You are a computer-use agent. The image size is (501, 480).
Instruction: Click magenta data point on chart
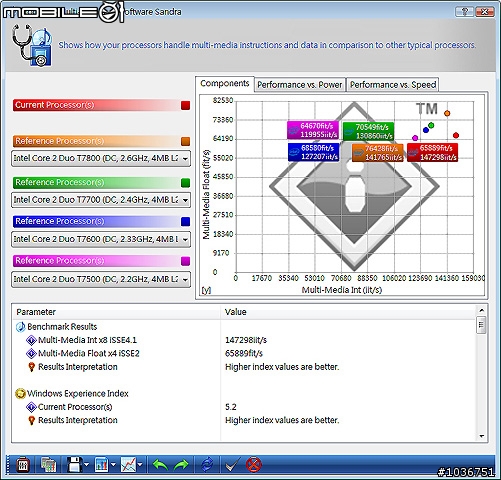[x=415, y=138]
